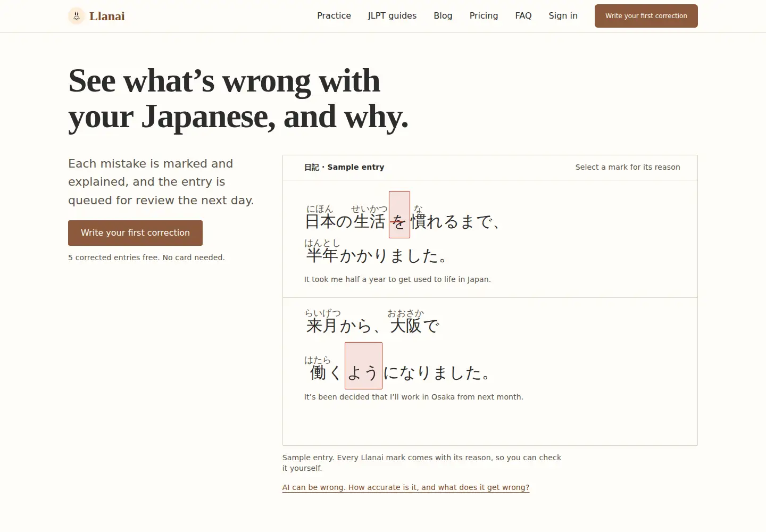Click the Llanai brand name

click(x=107, y=16)
